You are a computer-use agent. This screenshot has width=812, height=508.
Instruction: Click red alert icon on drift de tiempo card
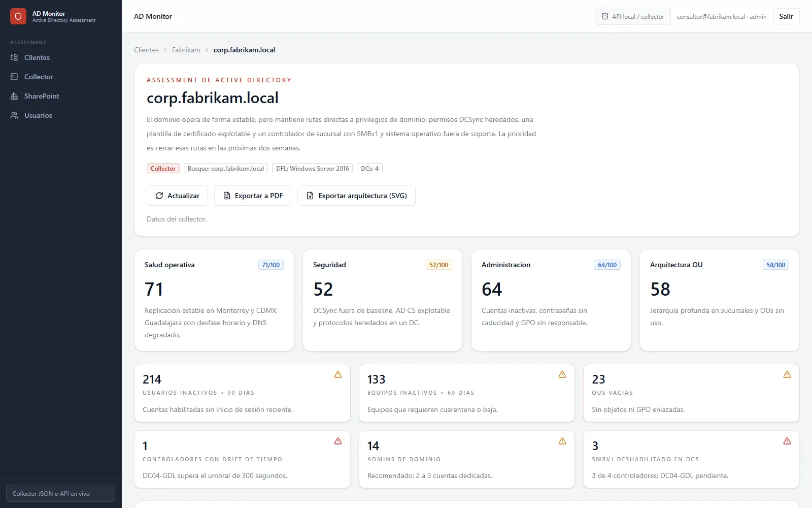pyautogui.click(x=338, y=441)
